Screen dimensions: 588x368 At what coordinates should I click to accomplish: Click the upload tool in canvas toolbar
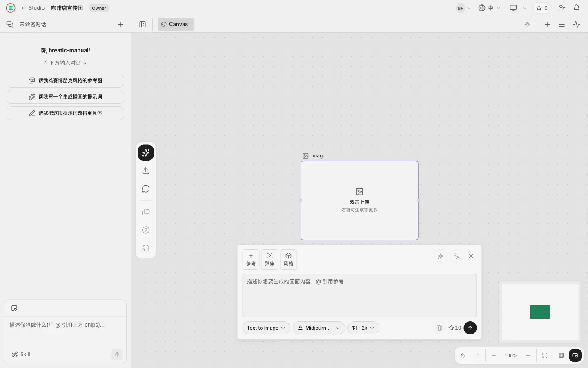click(x=146, y=171)
